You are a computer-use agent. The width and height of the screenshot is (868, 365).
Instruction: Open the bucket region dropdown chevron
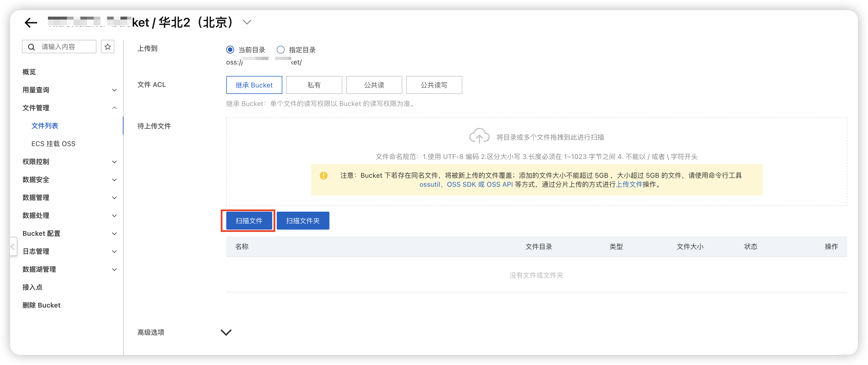click(x=247, y=23)
